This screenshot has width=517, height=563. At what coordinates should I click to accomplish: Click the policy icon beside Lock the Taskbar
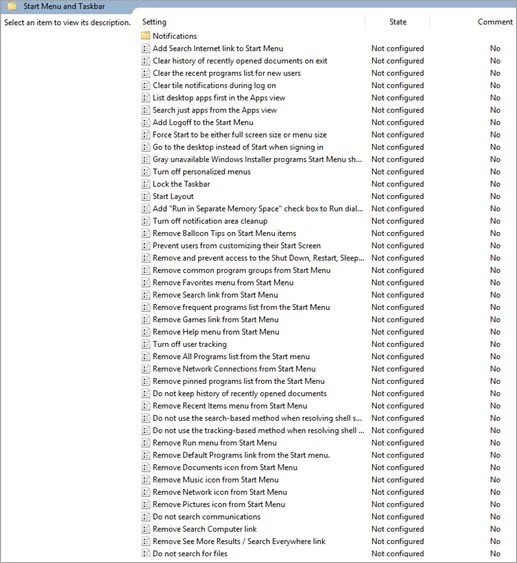click(145, 184)
